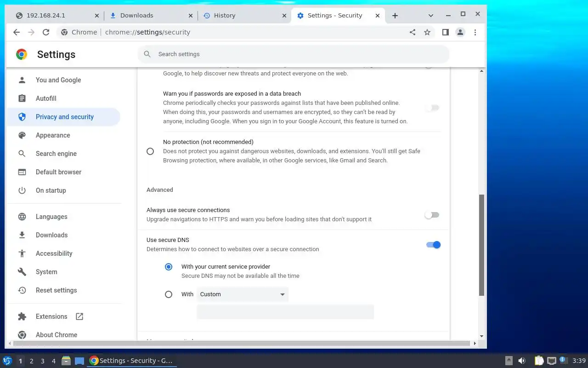The image size is (588, 368).
Task: Switch to workspace 4 in taskbar
Action: [x=54, y=361]
